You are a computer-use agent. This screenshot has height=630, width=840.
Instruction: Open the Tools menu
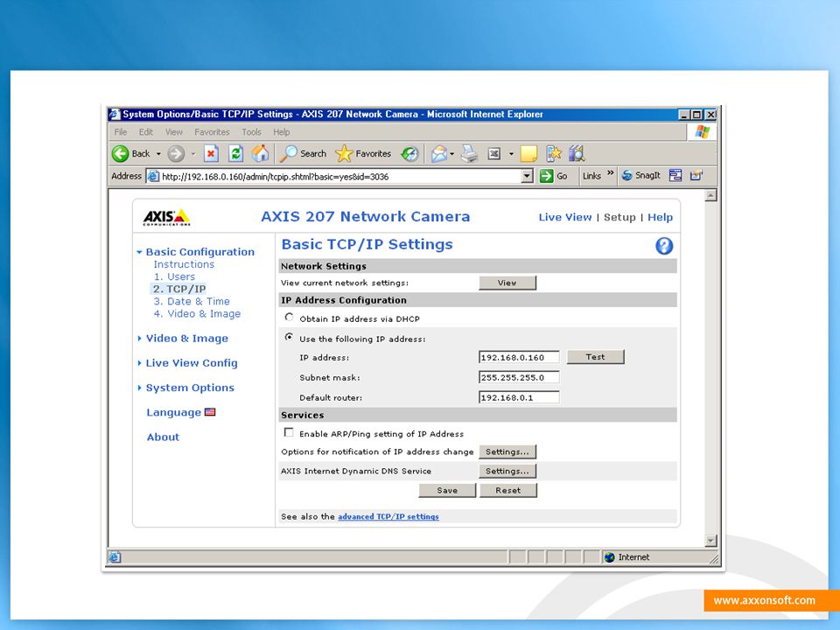coord(251,132)
